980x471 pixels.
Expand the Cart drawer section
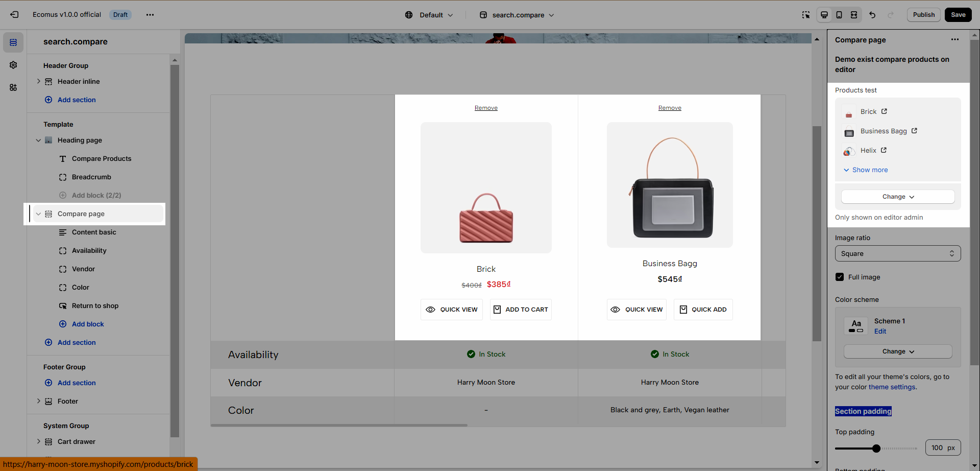coord(38,441)
